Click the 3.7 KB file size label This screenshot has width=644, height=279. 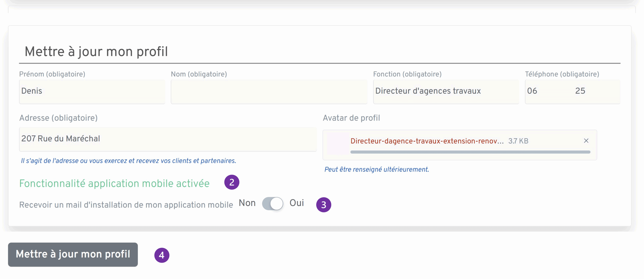(x=518, y=141)
